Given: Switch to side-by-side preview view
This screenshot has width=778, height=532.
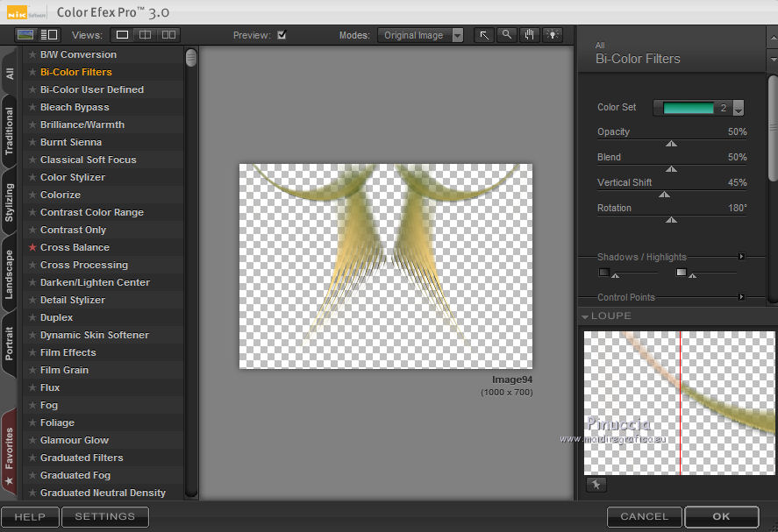Looking at the screenshot, I should pos(168,35).
